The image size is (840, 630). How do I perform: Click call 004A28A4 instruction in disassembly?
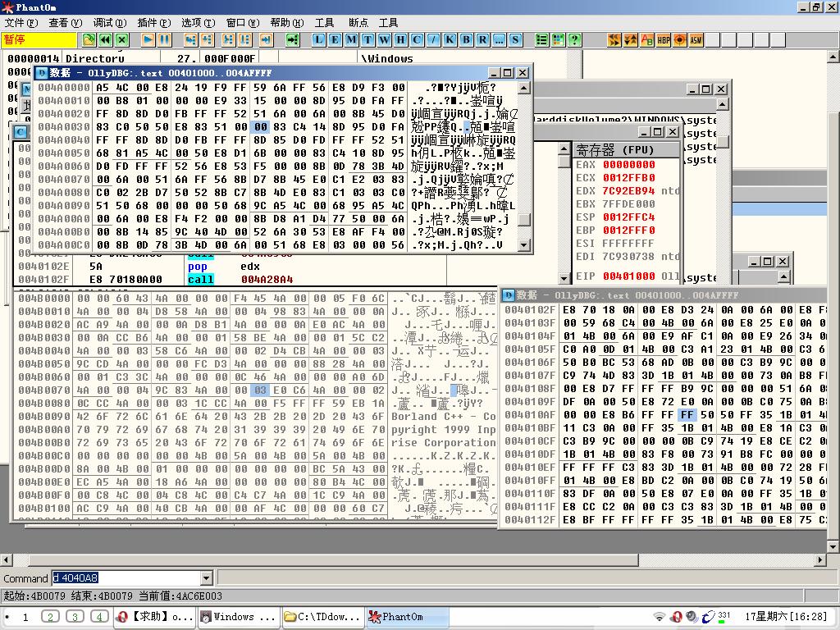click(240, 280)
